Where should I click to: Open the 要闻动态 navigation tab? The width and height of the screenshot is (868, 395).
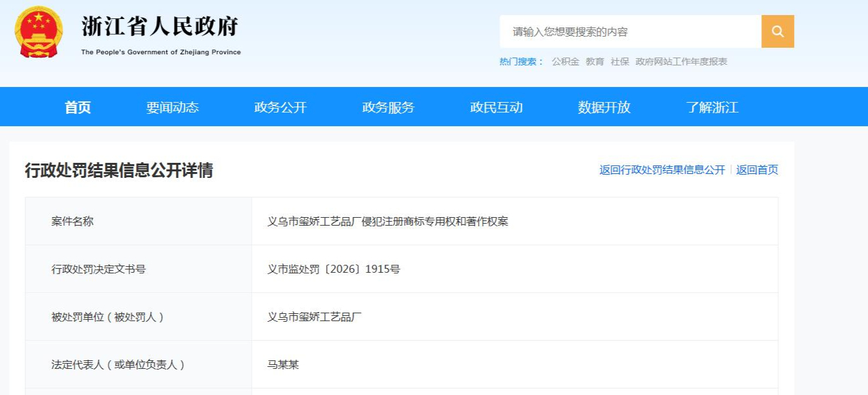tap(173, 107)
